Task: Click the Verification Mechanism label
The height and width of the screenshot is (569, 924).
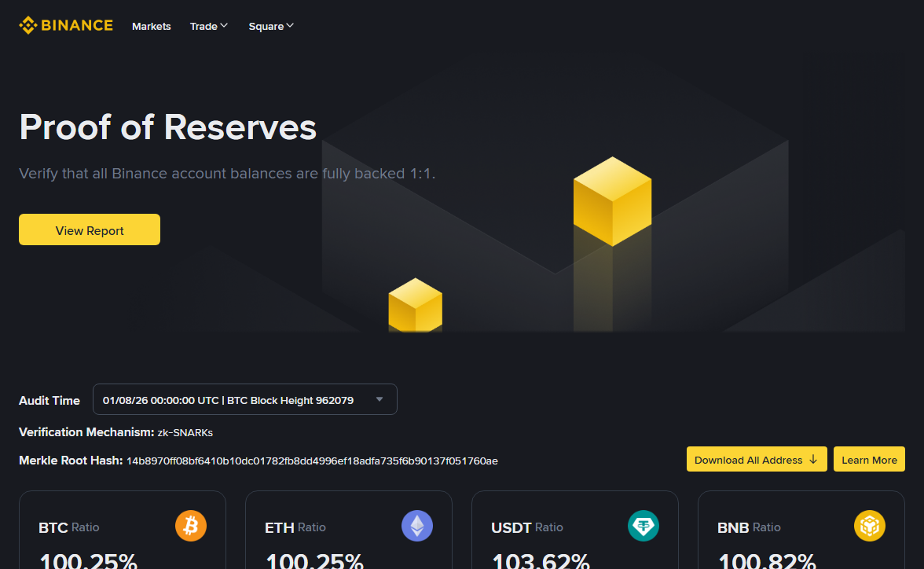Action: [86, 432]
